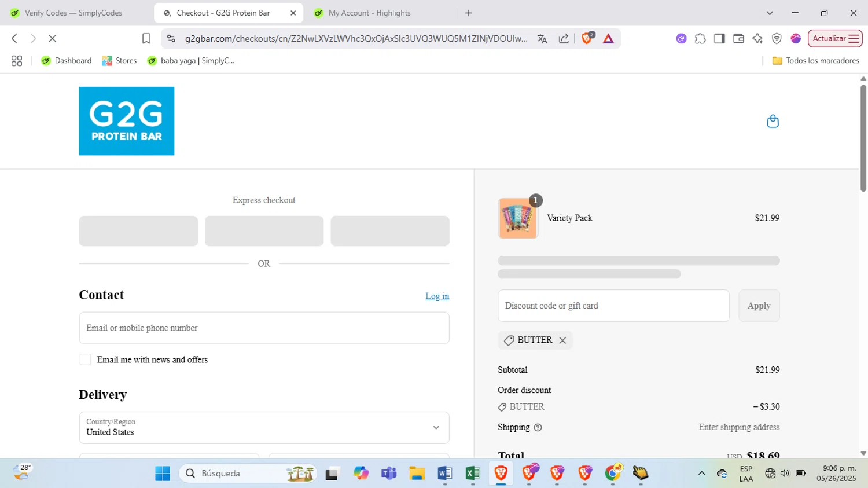Open baba yaga SimplyCodes bookmark

[x=191, y=61]
